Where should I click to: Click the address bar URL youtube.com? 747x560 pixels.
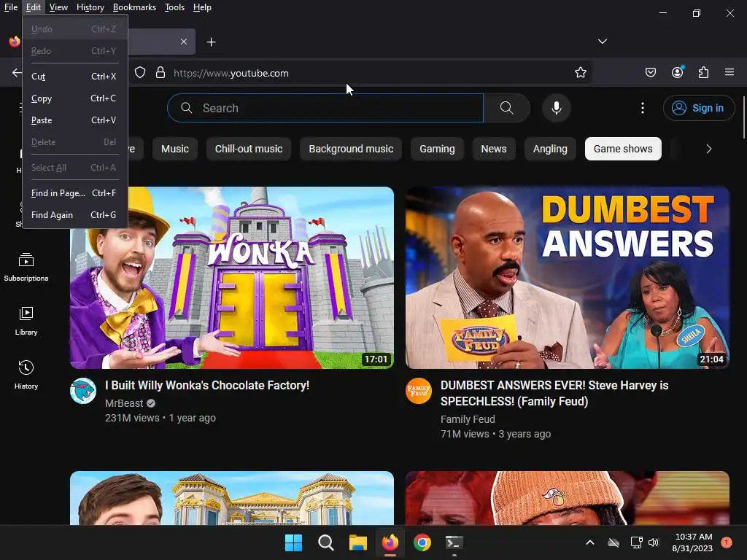coord(231,73)
